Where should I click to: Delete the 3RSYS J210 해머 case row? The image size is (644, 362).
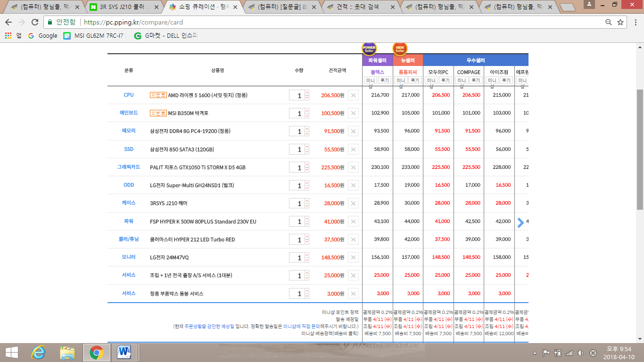coord(353,203)
